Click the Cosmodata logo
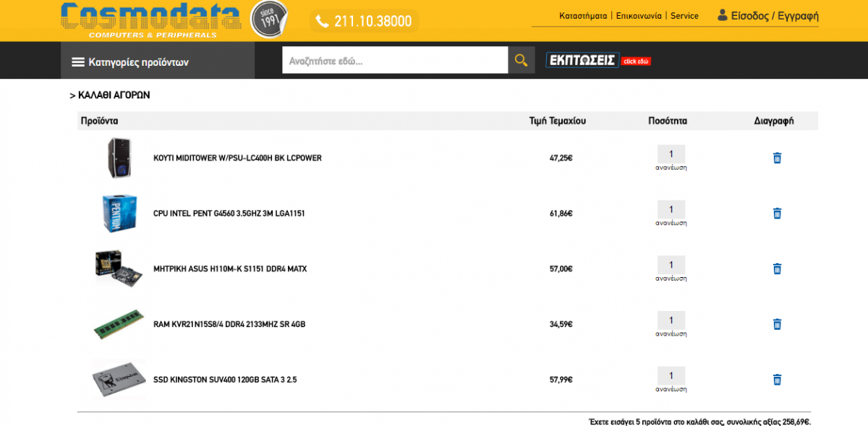The image size is (868, 426). 151,20
